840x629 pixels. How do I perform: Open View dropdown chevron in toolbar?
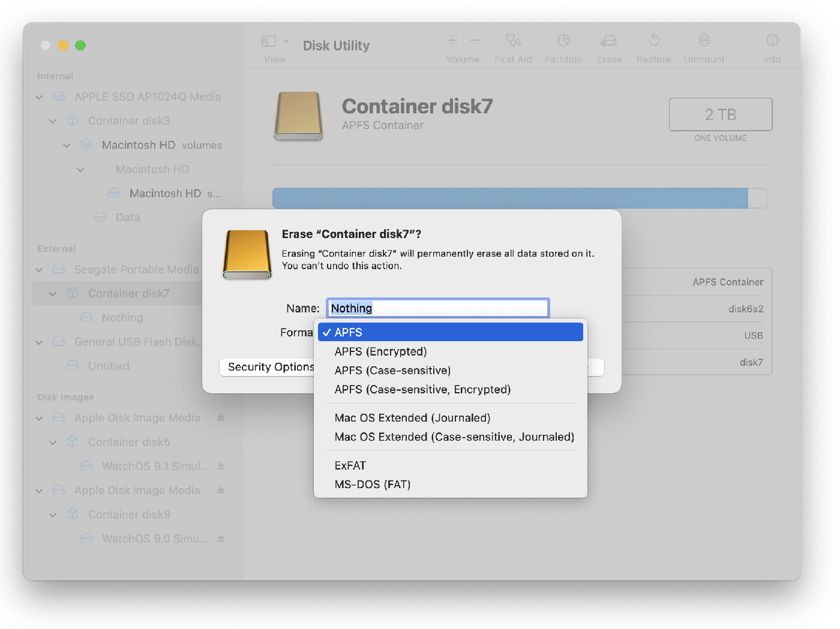286,41
